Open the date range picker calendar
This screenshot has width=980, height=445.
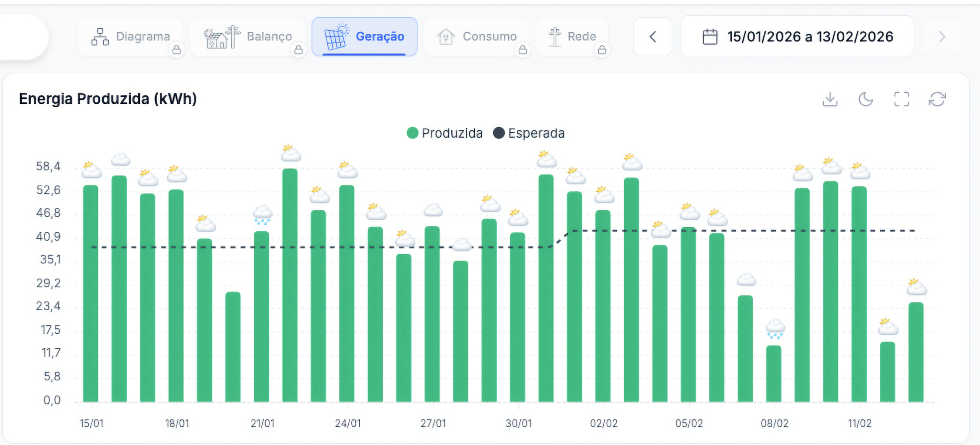point(709,36)
